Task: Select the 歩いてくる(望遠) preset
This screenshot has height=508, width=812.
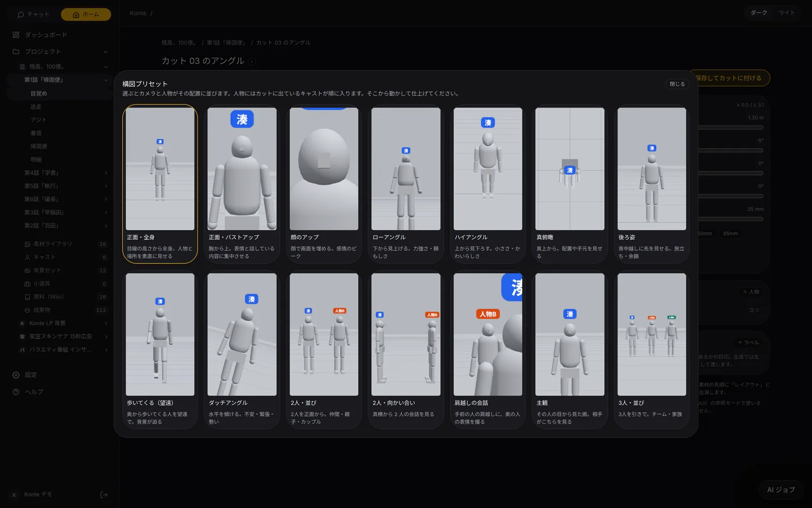Action: tap(160, 350)
